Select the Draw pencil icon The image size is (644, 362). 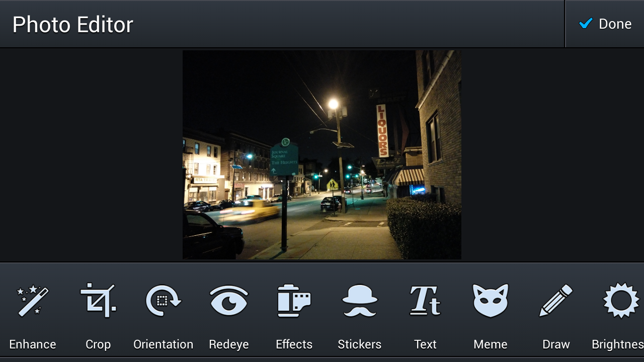click(556, 301)
